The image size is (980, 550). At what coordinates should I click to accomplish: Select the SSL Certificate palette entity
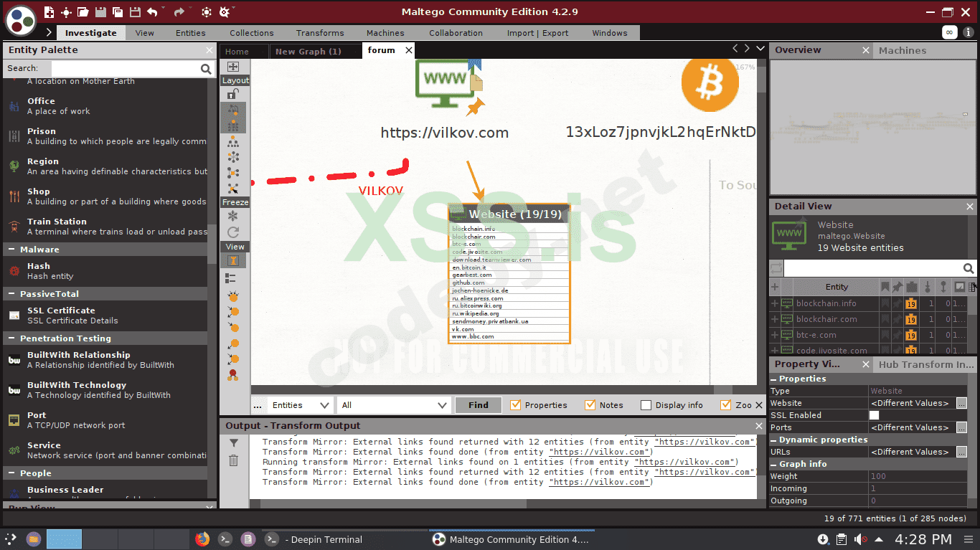106,316
